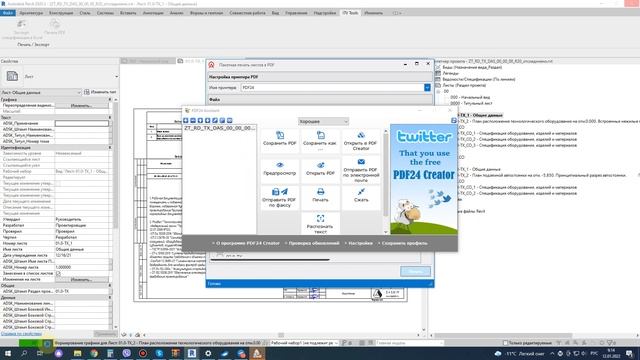Select 000 - Начальный вид in project browser

pyautogui.click(x=470, y=98)
